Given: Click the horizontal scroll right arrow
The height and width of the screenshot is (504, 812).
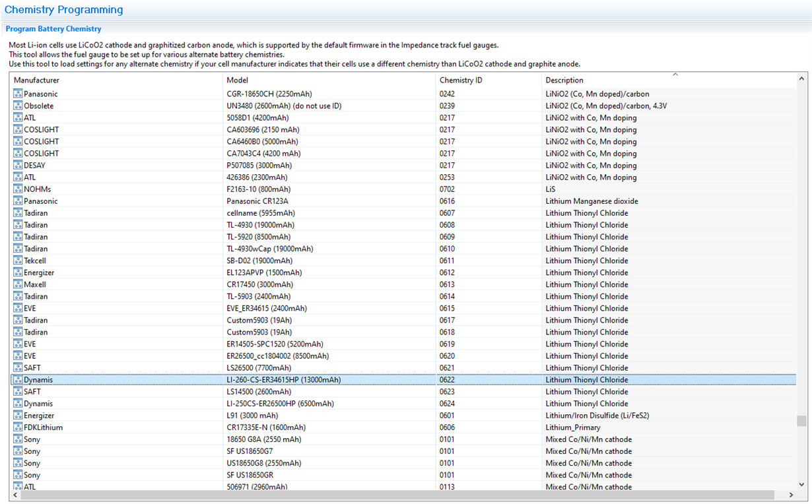Looking at the screenshot, I should pyautogui.click(x=791, y=495).
